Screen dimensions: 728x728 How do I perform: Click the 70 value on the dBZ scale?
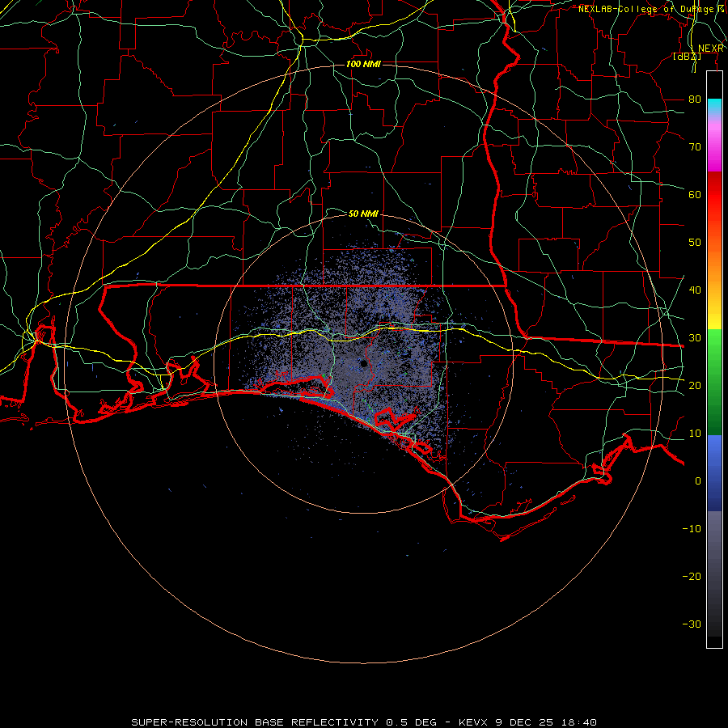[695, 147]
